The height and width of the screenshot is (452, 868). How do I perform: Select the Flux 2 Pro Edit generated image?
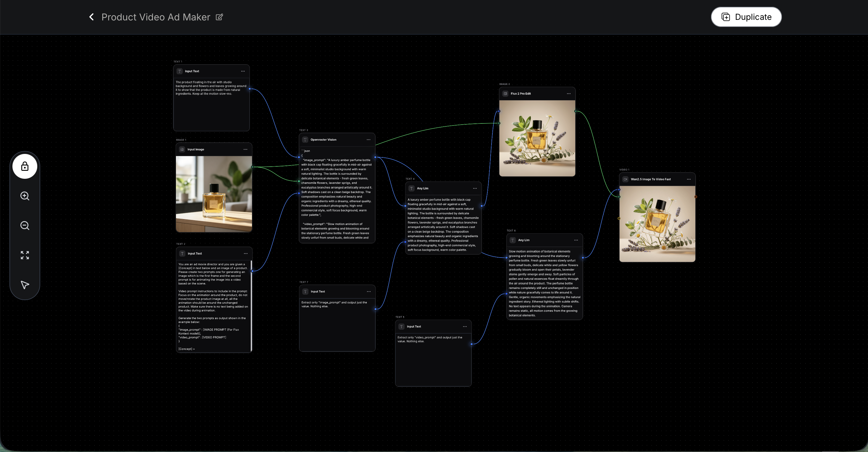pos(537,138)
